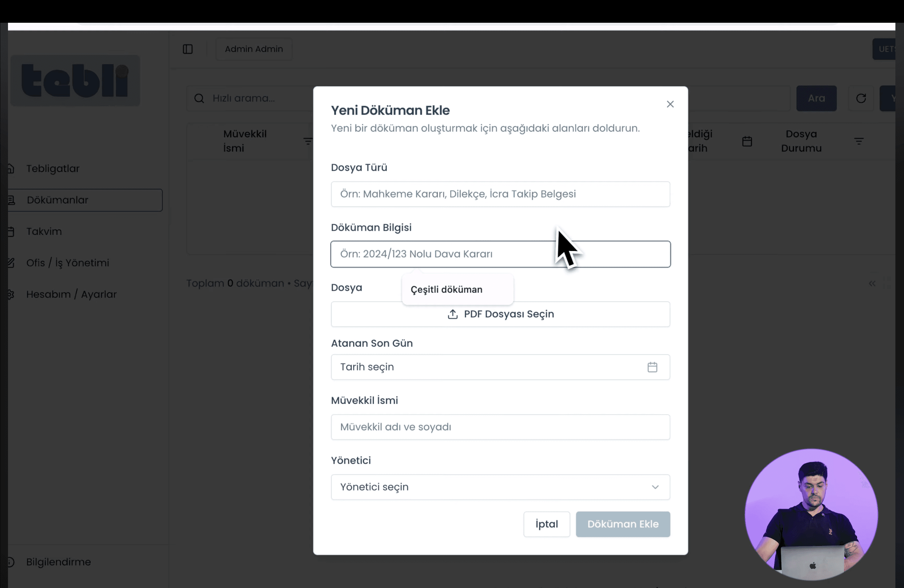Toggle the sidebar panel icon
Viewport: 904px width, 588px height.
188,49
